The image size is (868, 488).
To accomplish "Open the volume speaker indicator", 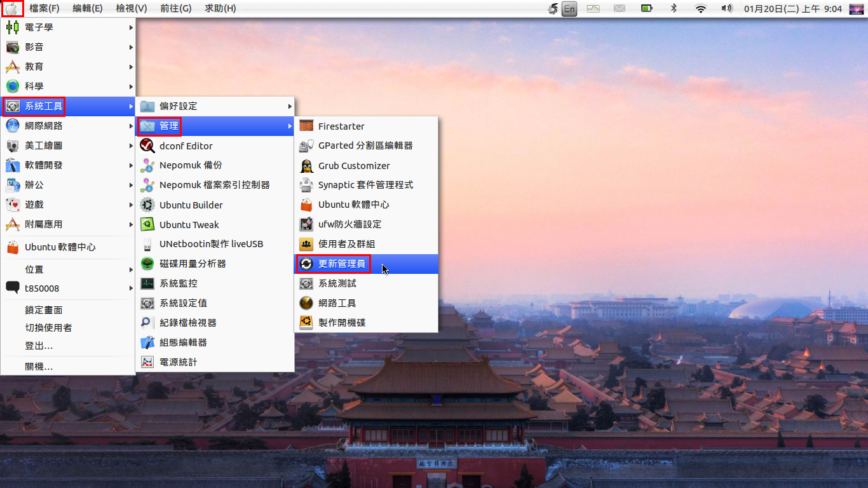I will pos(727,9).
